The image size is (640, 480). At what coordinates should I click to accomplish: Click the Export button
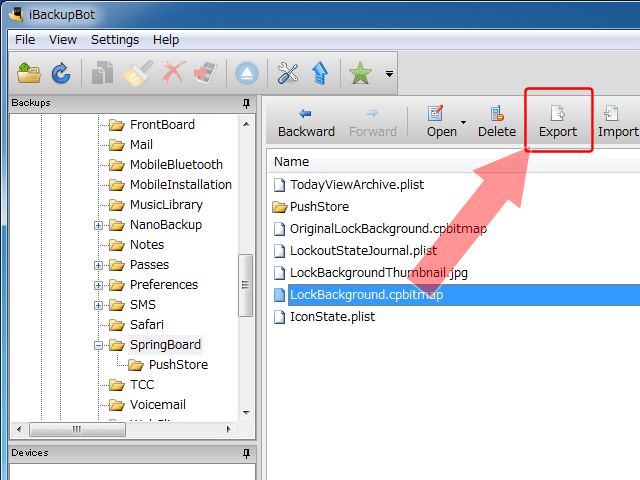558,122
